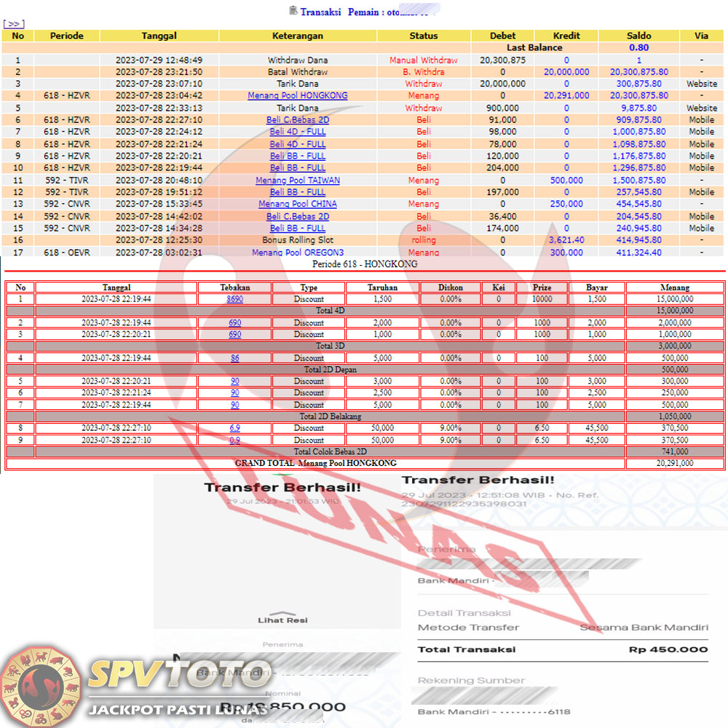
Task: Click the 6,9 Colok Bebas Tebakan link
Action: [234, 428]
